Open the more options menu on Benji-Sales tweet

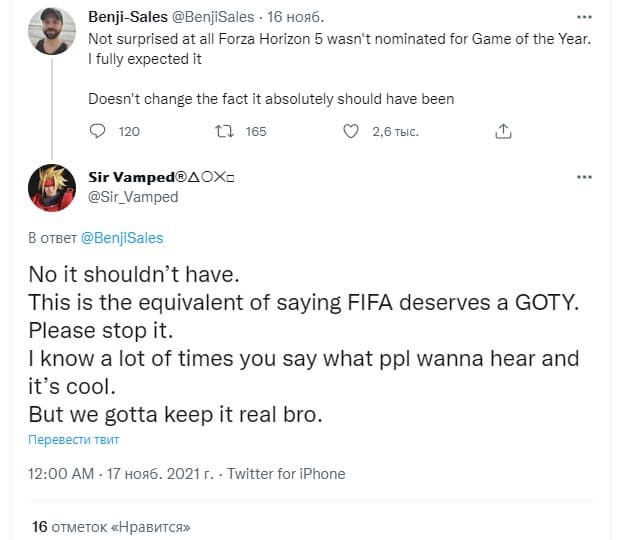click(x=585, y=18)
